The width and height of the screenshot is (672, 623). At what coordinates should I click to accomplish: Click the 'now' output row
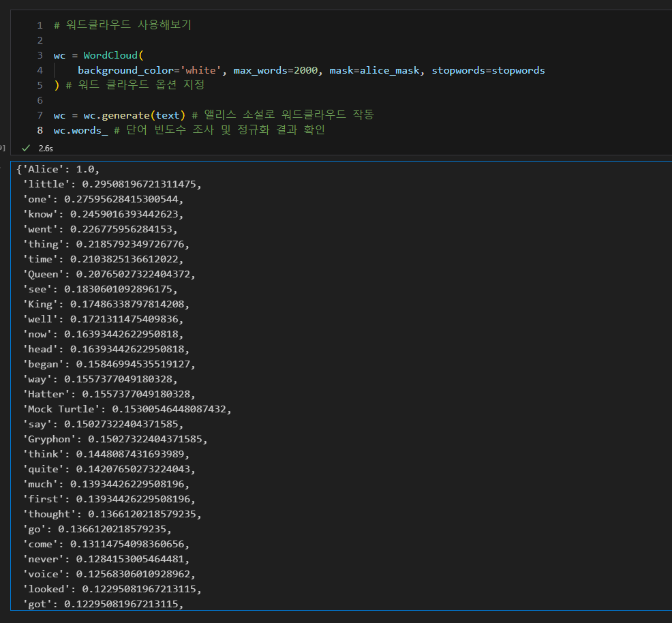[x=103, y=334]
